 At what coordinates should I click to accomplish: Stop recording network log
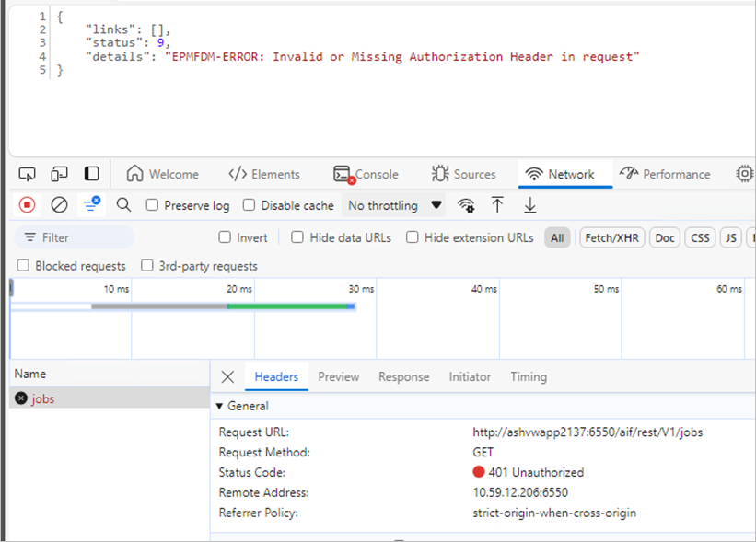click(27, 205)
